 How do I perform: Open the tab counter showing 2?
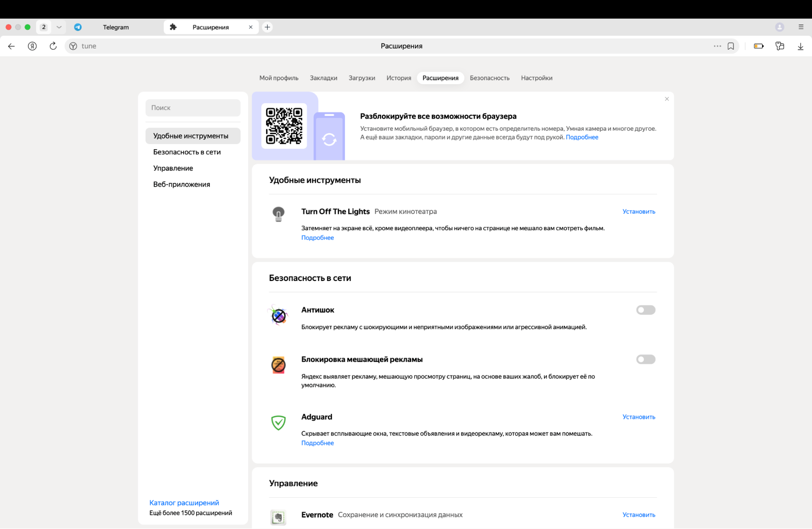click(44, 27)
